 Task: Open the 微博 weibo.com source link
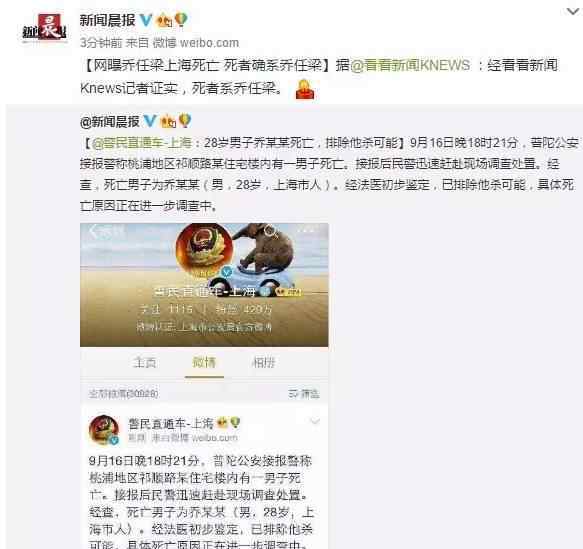(196, 43)
